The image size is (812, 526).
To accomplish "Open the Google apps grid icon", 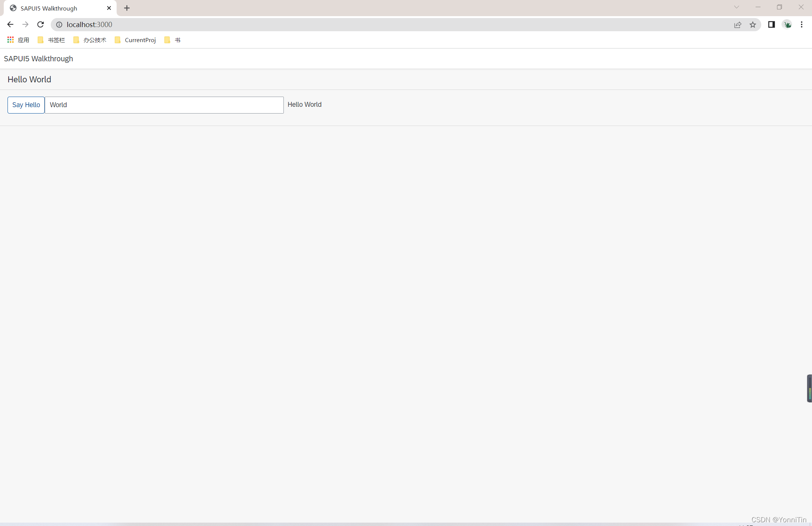I will click(10, 40).
